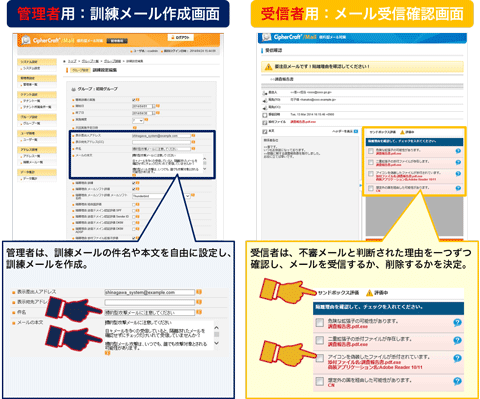This screenshot has height=399, width=480.
Task: Check enlarged 想定外の国を経由 checkbox
Action: point(320,381)
